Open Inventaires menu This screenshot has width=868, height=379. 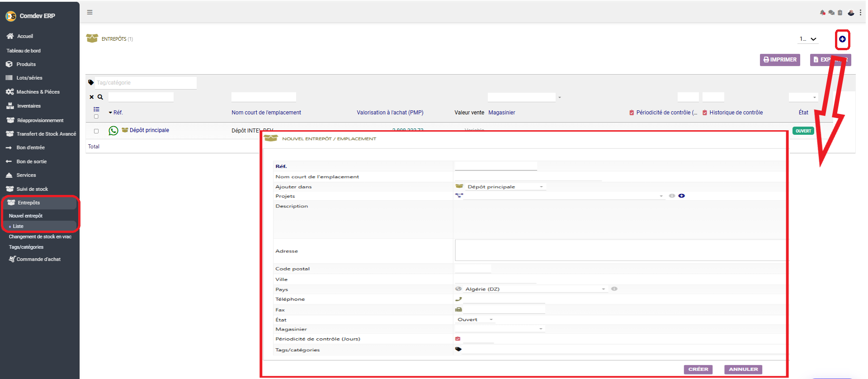[29, 106]
